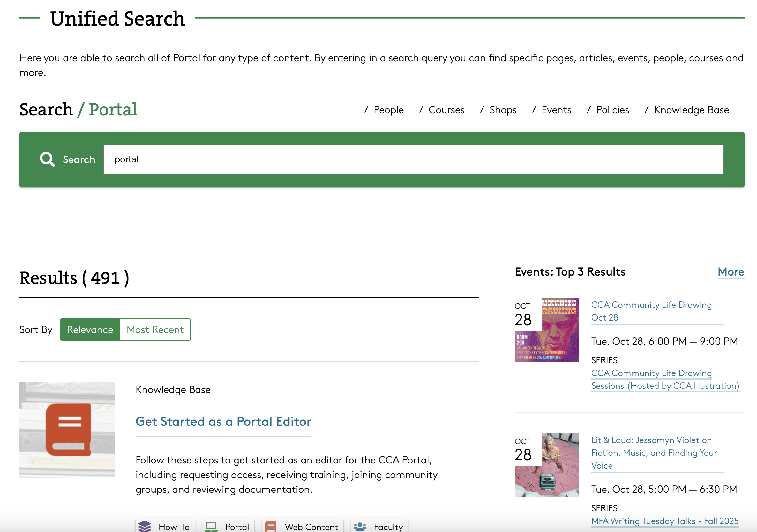The width and height of the screenshot is (757, 532).
Task: Switch to the Courses search filter
Action: click(446, 110)
